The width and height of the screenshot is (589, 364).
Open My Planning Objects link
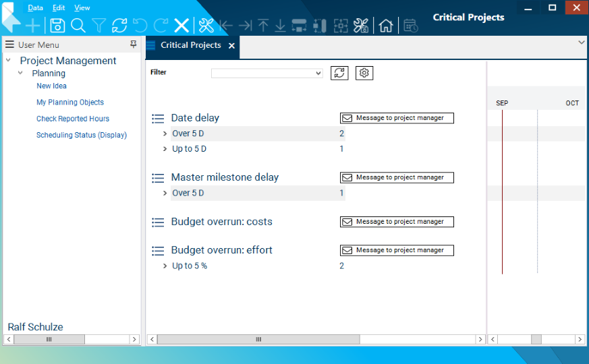(x=70, y=102)
